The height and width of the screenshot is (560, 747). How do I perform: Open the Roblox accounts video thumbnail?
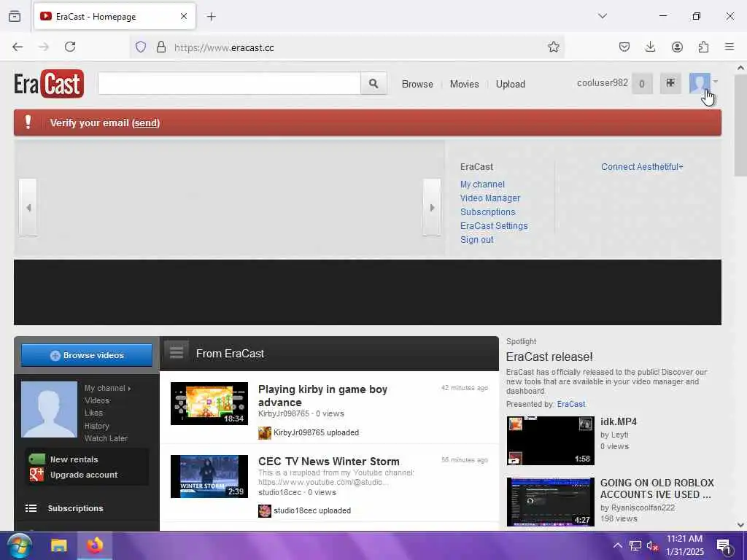pos(550,502)
